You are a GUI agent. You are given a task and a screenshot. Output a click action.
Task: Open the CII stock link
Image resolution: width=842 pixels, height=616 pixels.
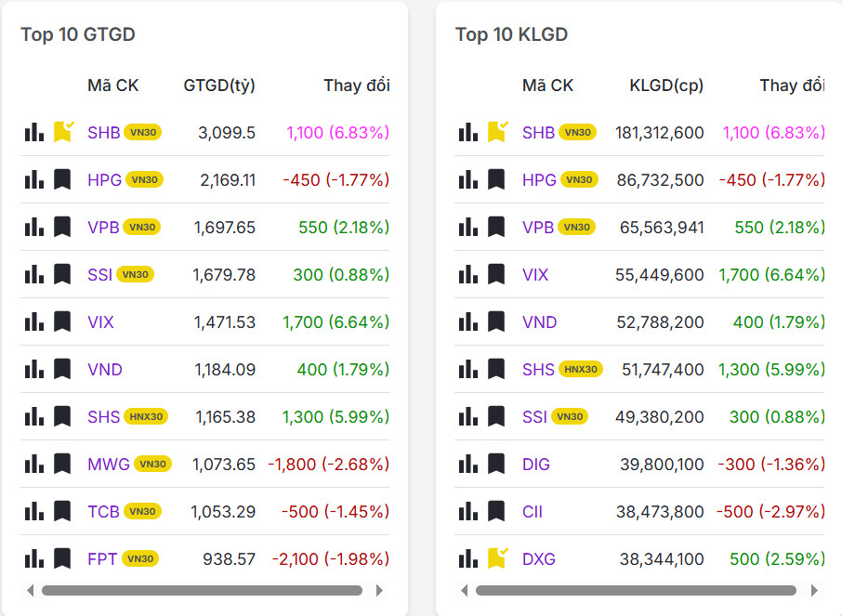[x=533, y=511]
